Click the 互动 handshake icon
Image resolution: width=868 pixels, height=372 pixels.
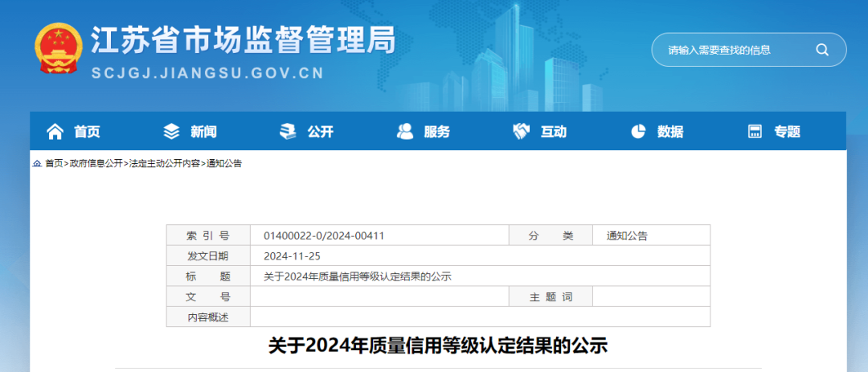(521, 131)
